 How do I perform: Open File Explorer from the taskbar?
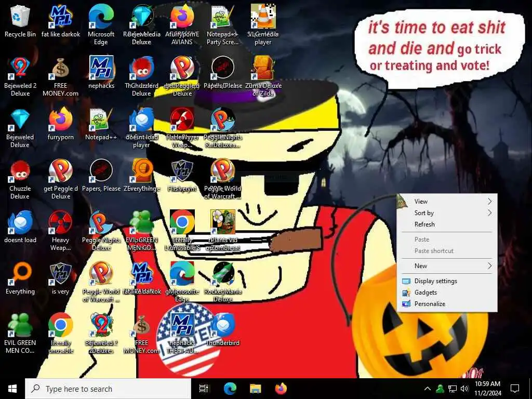[x=256, y=389]
